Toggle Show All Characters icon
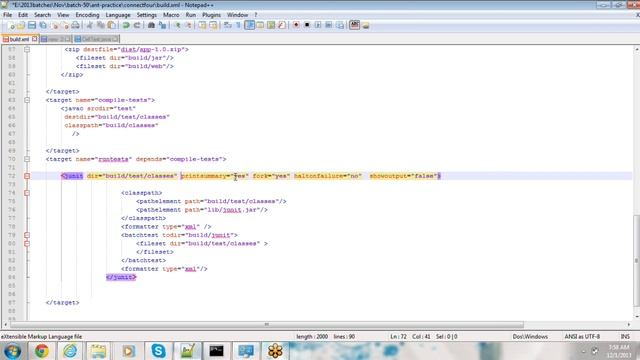This screenshot has width=640, height=360. tap(238, 25)
